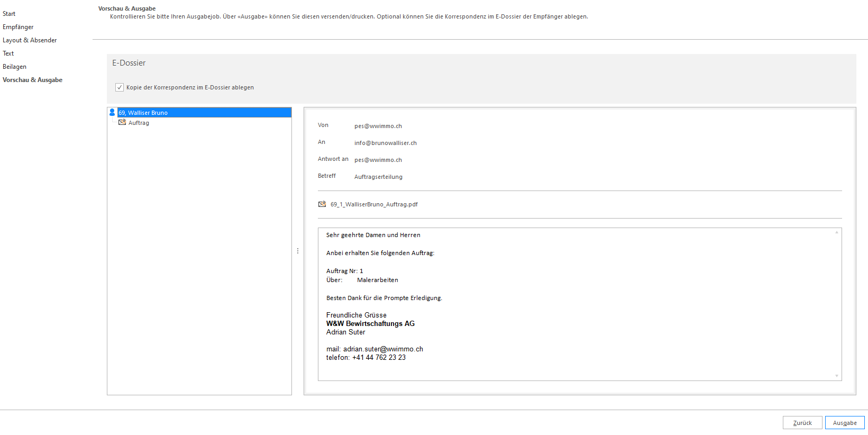Click mail address adrian.suter@wwimmo.ch
Screen dimensions: 868x435
(383, 349)
